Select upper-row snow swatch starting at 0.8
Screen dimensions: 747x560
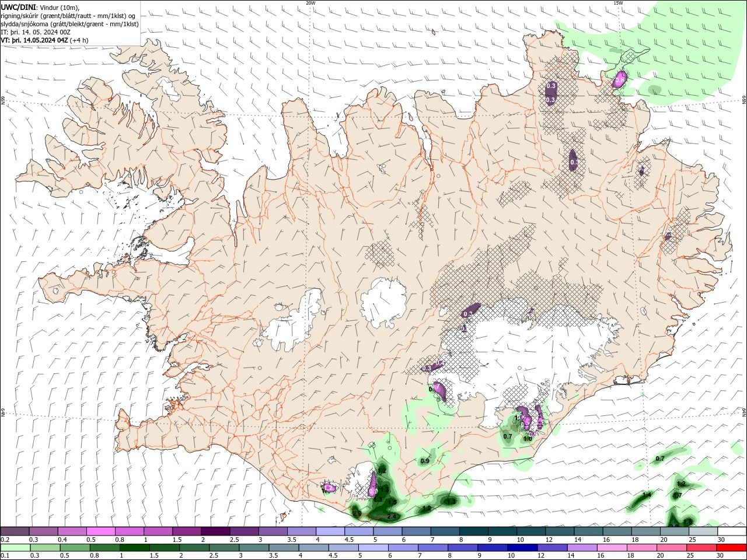pyautogui.click(x=129, y=531)
